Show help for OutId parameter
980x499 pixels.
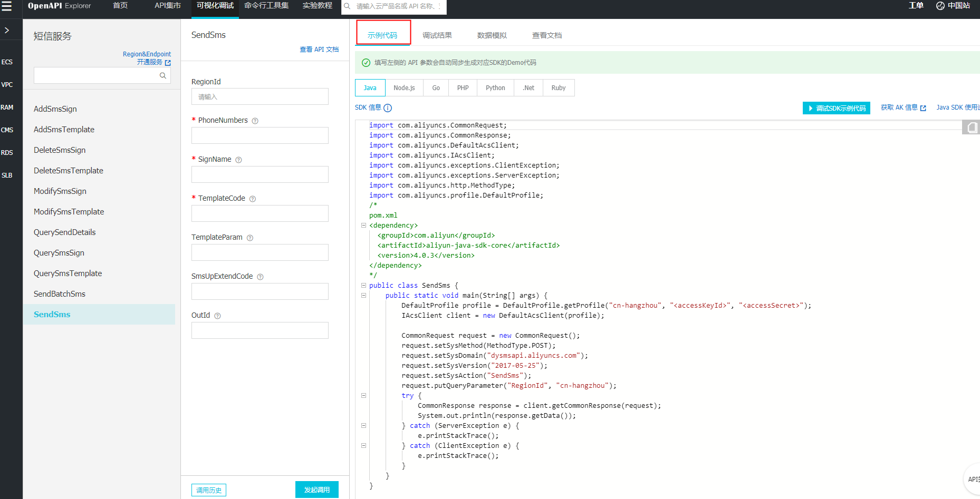[x=217, y=316]
